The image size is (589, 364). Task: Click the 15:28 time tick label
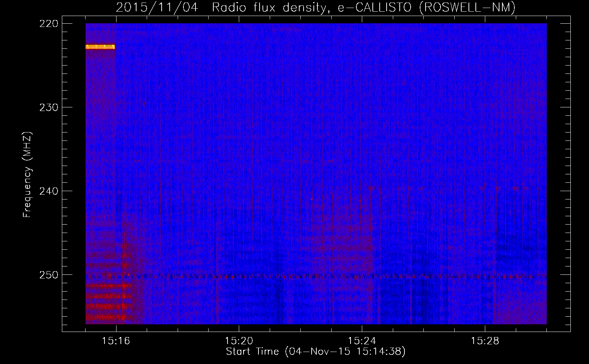coord(485,341)
